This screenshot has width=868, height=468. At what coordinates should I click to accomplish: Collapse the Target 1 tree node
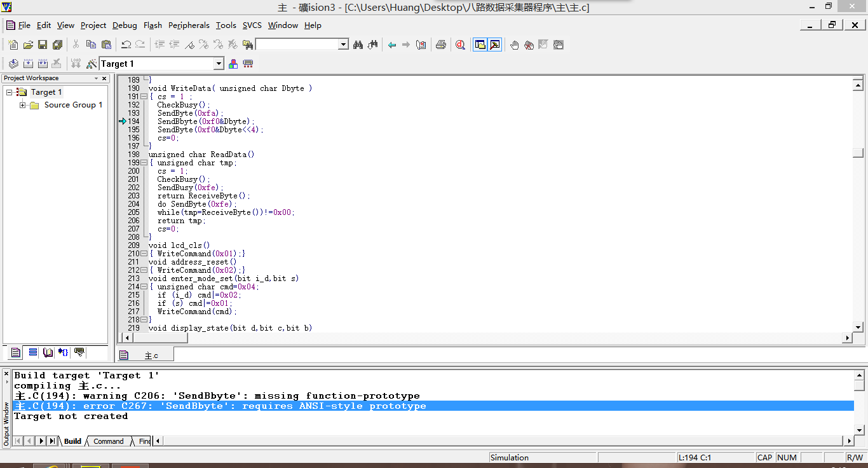(x=10, y=92)
